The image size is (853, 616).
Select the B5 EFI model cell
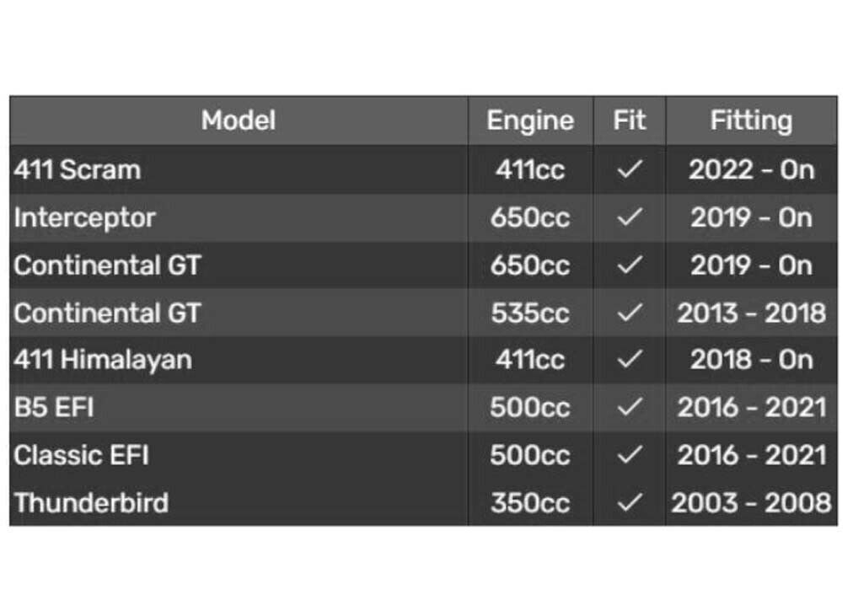[54, 408]
